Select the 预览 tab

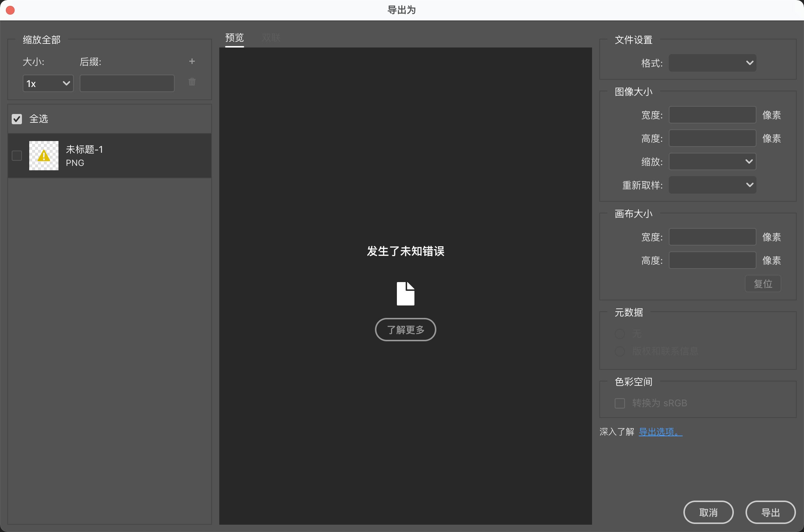[234, 37]
